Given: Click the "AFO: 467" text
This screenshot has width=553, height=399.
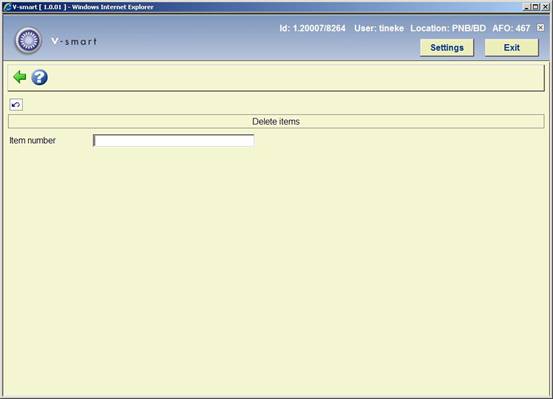Looking at the screenshot, I should pos(511,28).
